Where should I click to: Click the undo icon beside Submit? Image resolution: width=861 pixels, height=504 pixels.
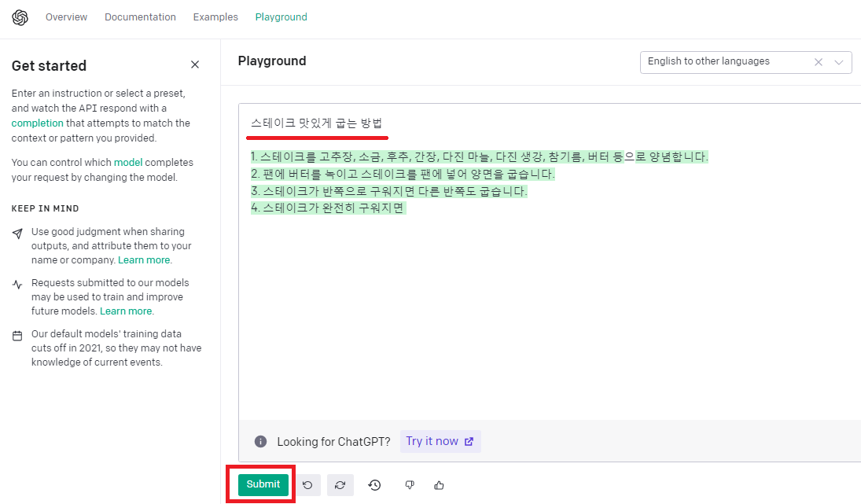(307, 485)
